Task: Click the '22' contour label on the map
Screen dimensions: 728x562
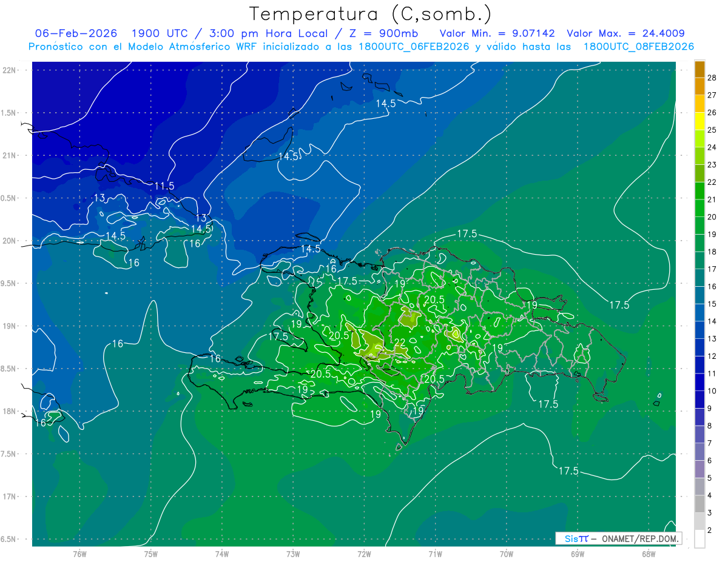Action: [400, 343]
